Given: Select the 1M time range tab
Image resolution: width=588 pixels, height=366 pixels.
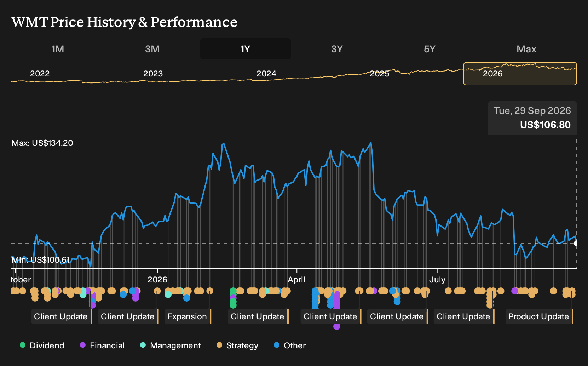Looking at the screenshot, I should pos(58,49).
